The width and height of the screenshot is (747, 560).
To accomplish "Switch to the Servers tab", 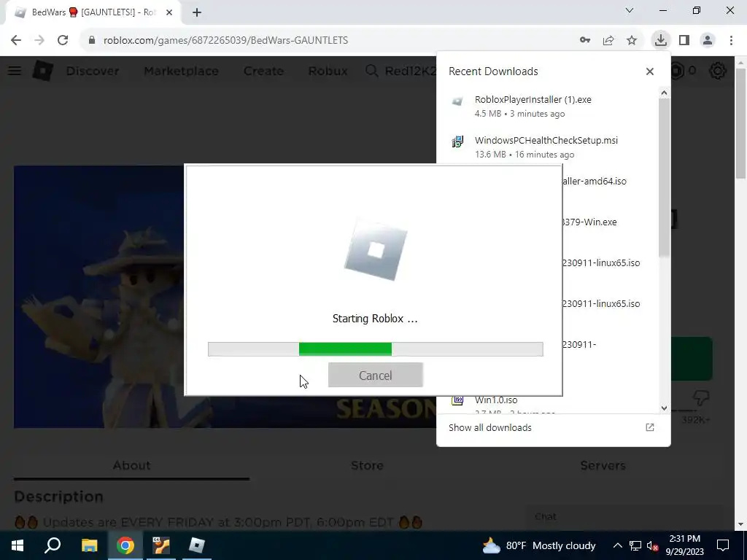I will (x=603, y=465).
